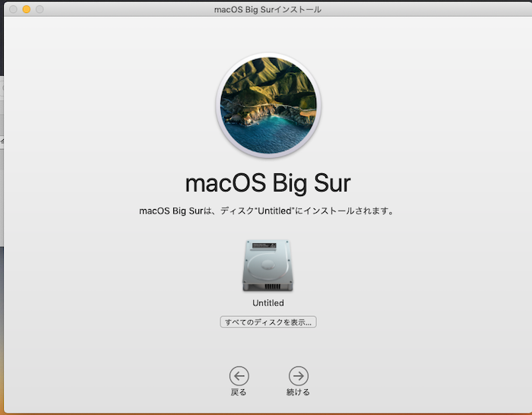The width and height of the screenshot is (532, 415).
Task: Click the "Untitled" disk name label
Action: [x=268, y=303]
